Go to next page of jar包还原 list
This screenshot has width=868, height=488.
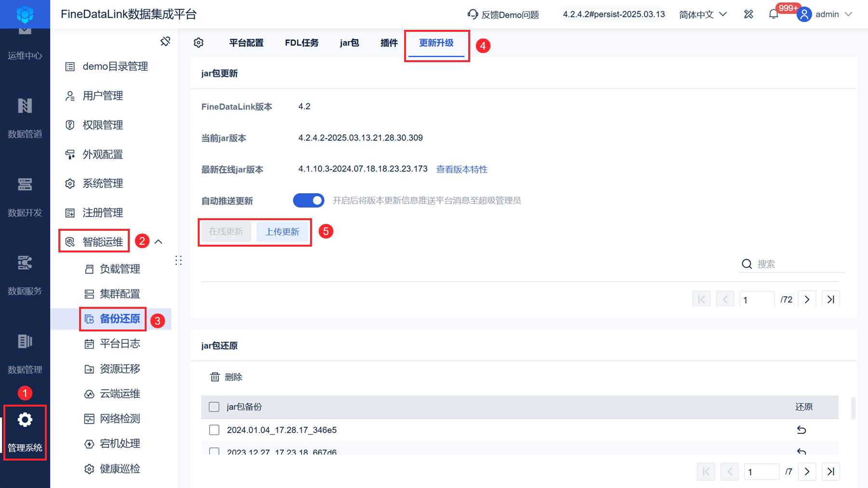[x=807, y=472]
